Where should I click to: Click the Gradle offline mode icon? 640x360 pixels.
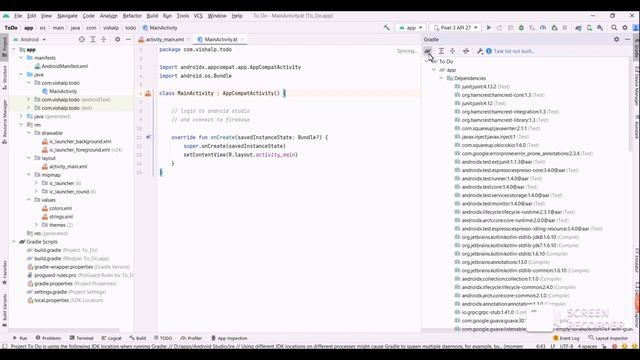(x=466, y=51)
